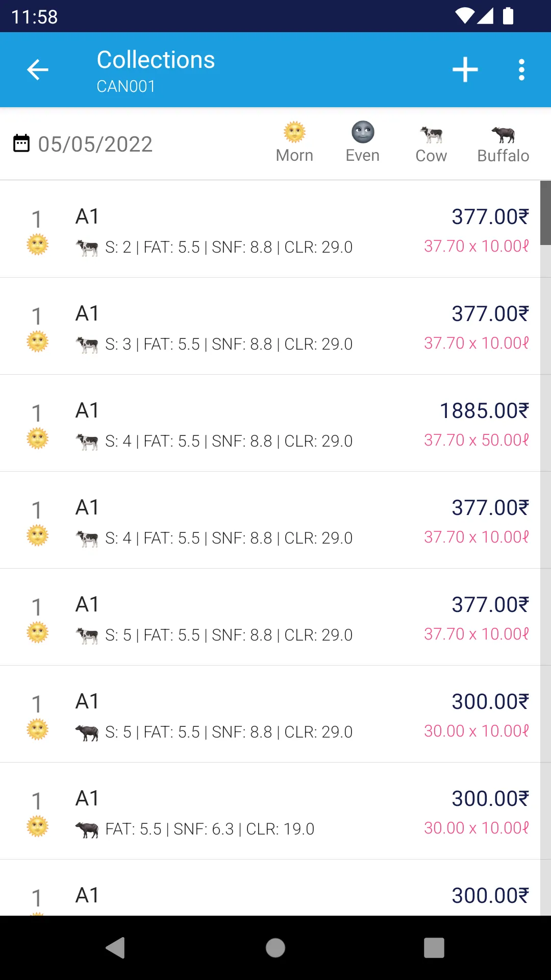Filter collections by Buffalo
This screenshot has width=551, height=980.
pos(503,143)
